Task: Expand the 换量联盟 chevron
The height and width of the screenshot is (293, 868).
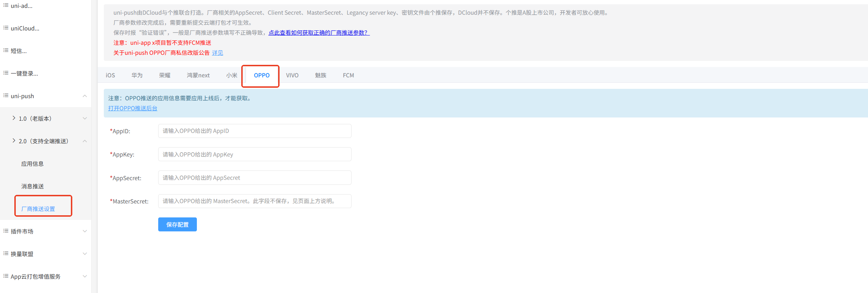Action: pyautogui.click(x=85, y=254)
